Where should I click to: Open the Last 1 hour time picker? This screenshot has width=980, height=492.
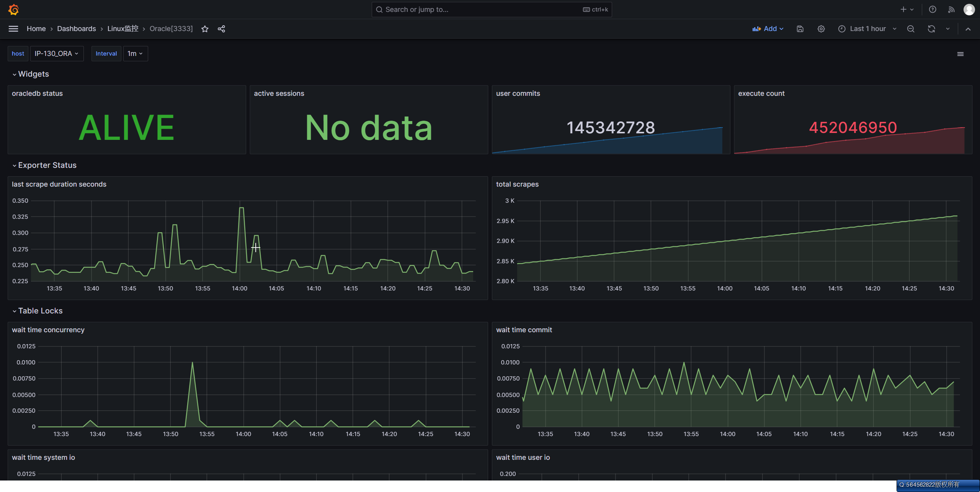point(867,29)
